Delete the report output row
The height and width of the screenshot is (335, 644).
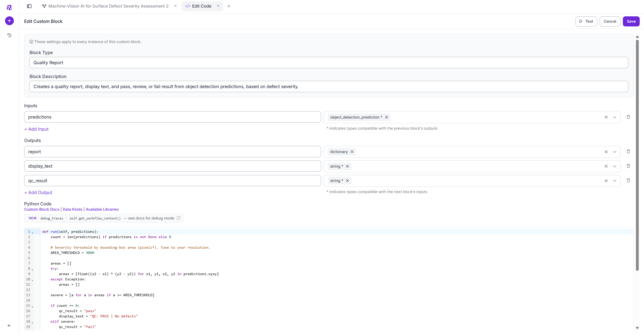(628, 152)
